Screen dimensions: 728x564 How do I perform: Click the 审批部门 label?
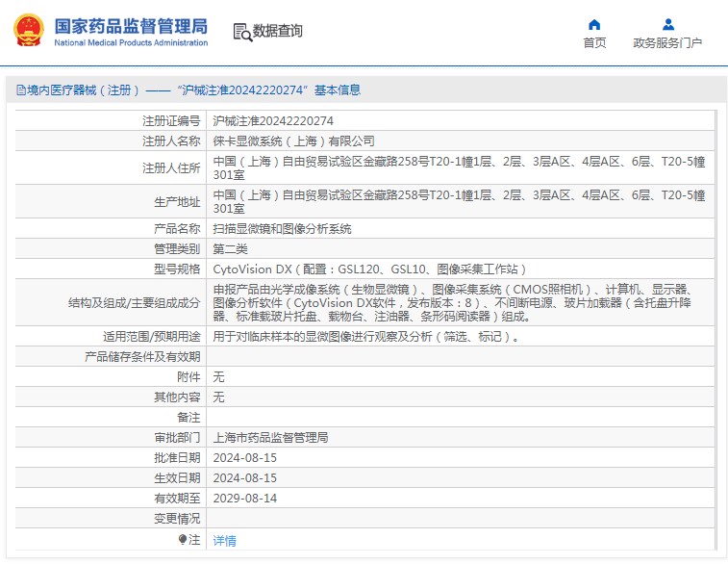(x=177, y=438)
